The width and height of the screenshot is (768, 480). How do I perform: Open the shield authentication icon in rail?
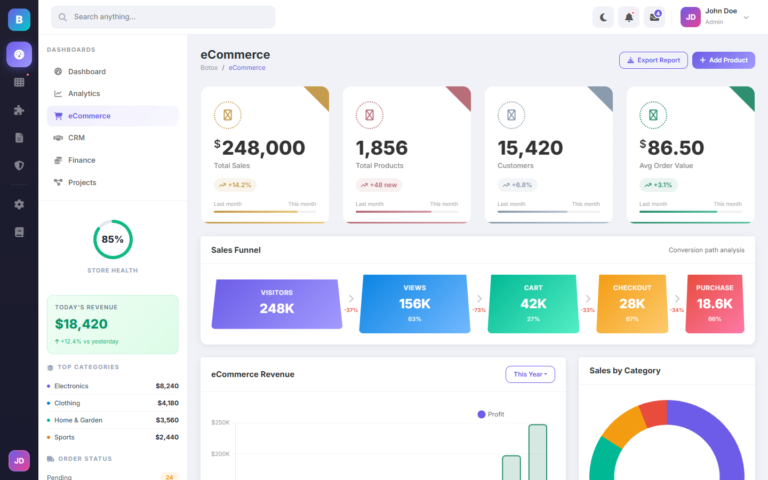[19, 166]
